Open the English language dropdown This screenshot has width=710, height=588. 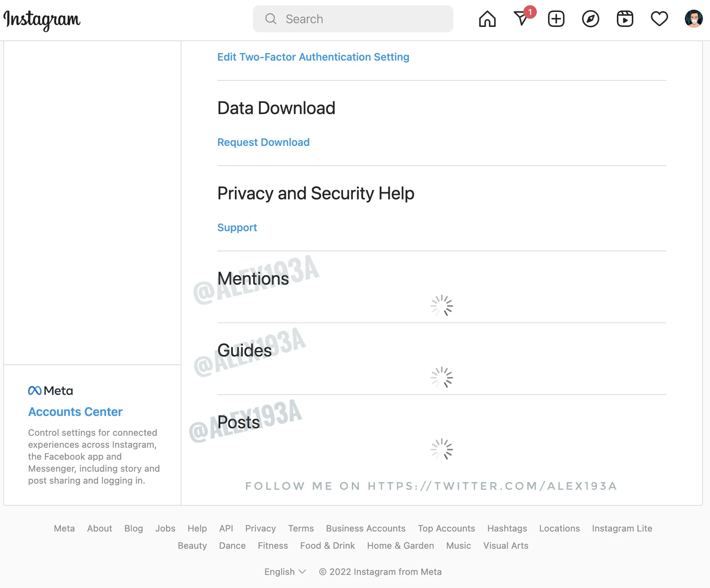pyautogui.click(x=285, y=572)
